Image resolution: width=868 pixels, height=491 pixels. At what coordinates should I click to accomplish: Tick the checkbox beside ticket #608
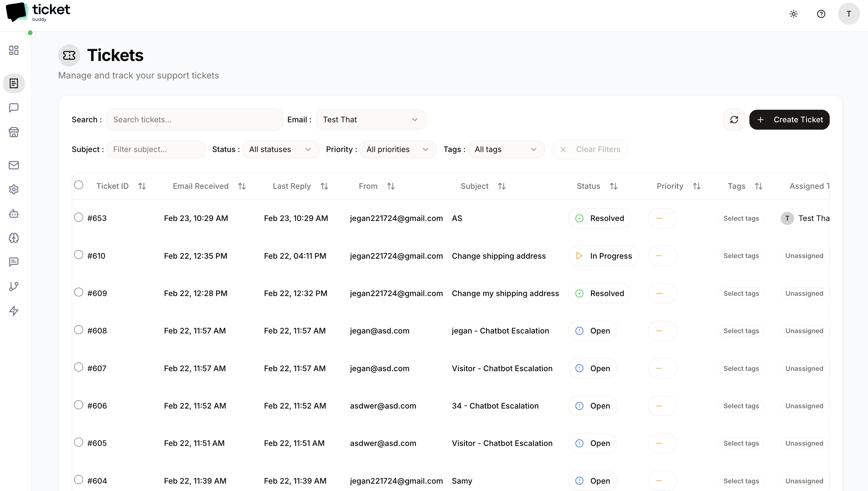click(x=79, y=330)
